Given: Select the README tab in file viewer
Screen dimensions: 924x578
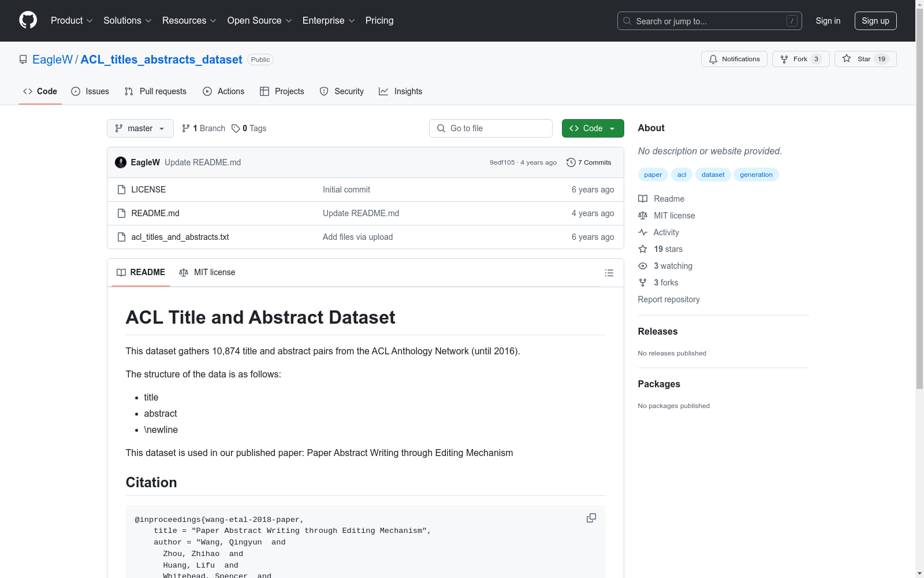Looking at the screenshot, I should coord(141,272).
